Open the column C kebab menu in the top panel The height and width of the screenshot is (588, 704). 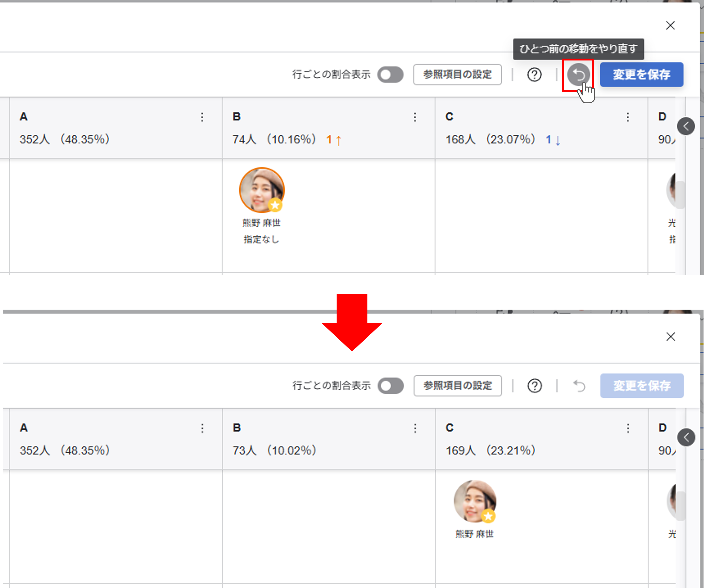[628, 117]
